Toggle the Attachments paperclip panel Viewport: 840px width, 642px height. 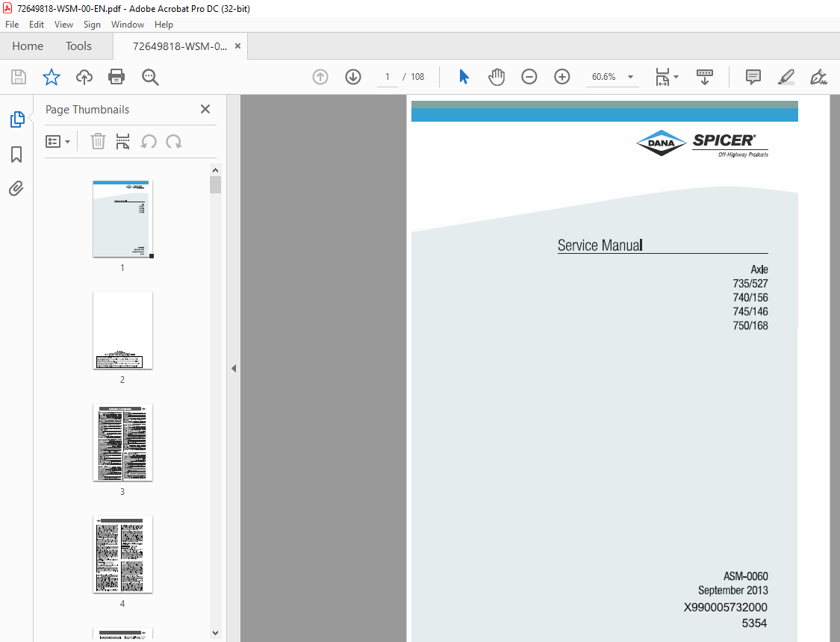pyautogui.click(x=16, y=188)
